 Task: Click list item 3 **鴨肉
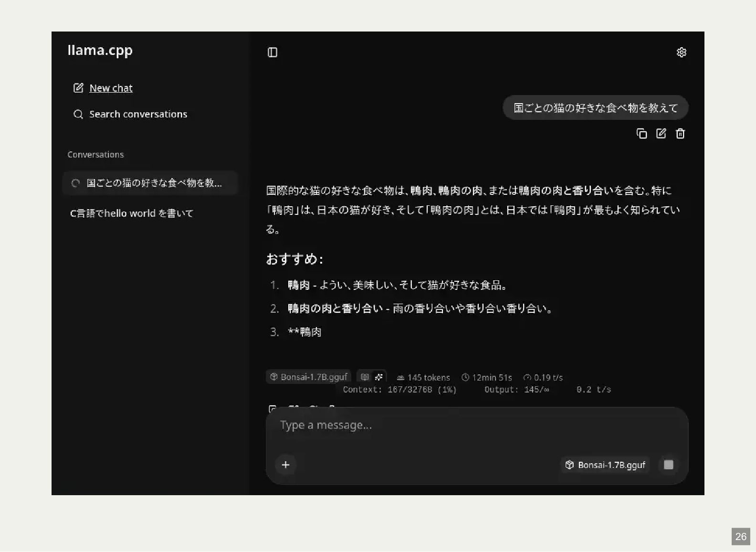(304, 332)
